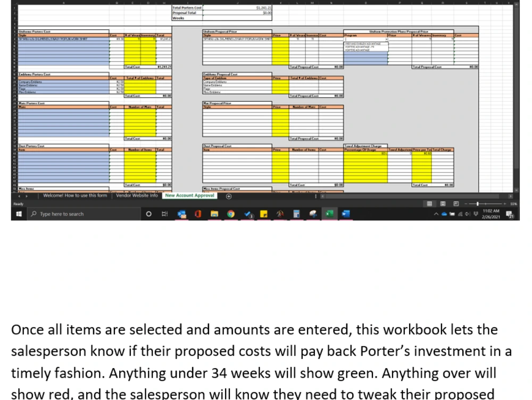The image size is (532, 400).
Task: Click the sheet tab bar resize dots
Action: pyautogui.click(x=315, y=196)
